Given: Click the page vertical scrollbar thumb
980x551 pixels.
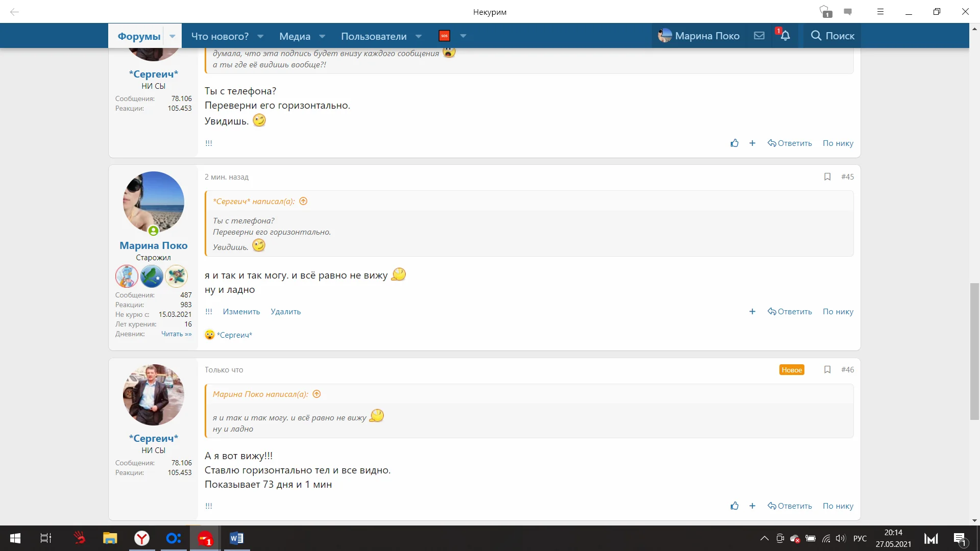Looking at the screenshot, I should coord(974,351).
